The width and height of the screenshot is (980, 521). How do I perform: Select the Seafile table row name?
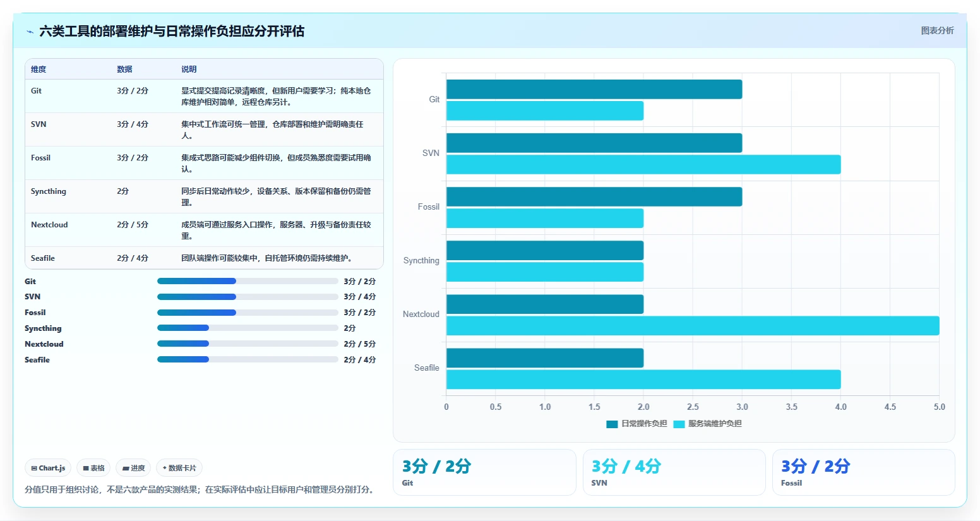tap(43, 258)
